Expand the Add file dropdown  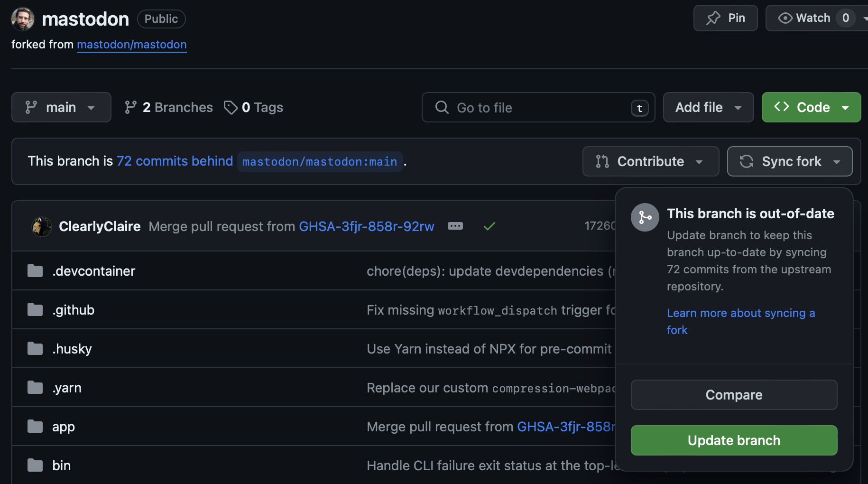[x=708, y=107]
